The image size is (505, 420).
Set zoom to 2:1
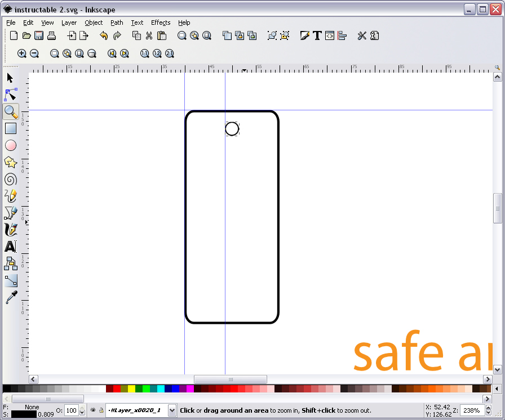(x=170, y=53)
